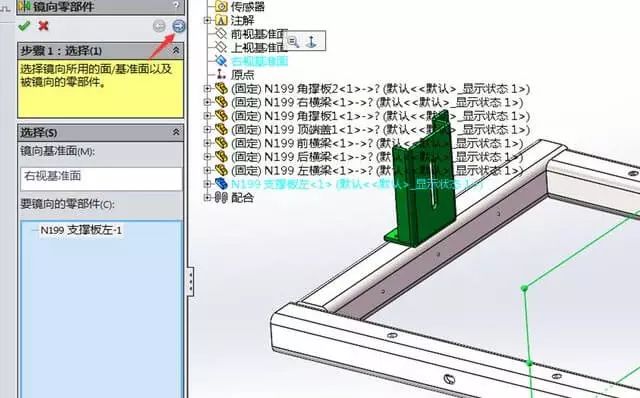Confirm mirror with green checkmark
This screenshot has width=640, height=398.
pos(24,26)
